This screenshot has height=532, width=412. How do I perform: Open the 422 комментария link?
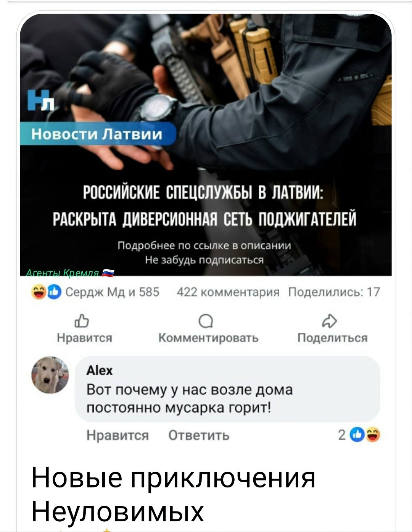(x=228, y=292)
